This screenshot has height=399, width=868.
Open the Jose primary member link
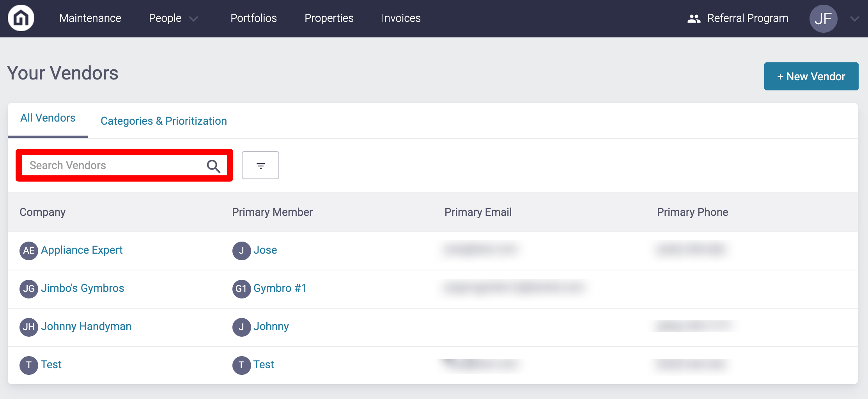click(266, 250)
